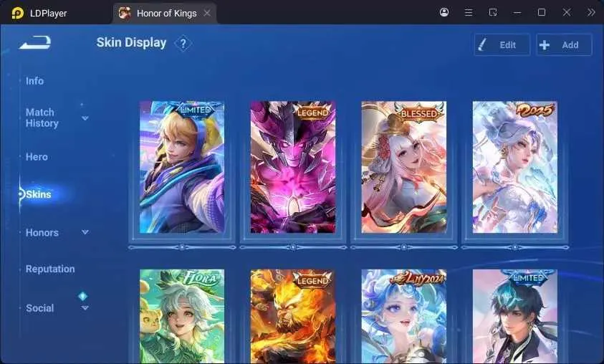604x364 pixels.
Task: Select the Skins section
Action: coord(39,194)
